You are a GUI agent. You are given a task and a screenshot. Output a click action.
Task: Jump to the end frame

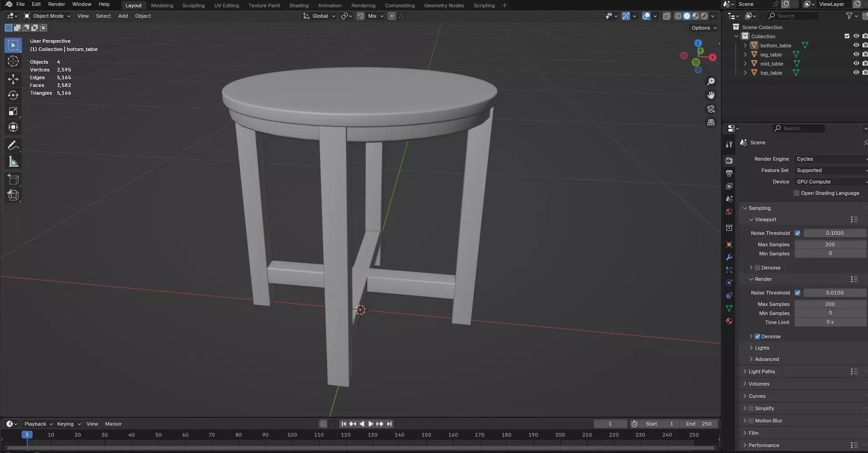pos(389,424)
